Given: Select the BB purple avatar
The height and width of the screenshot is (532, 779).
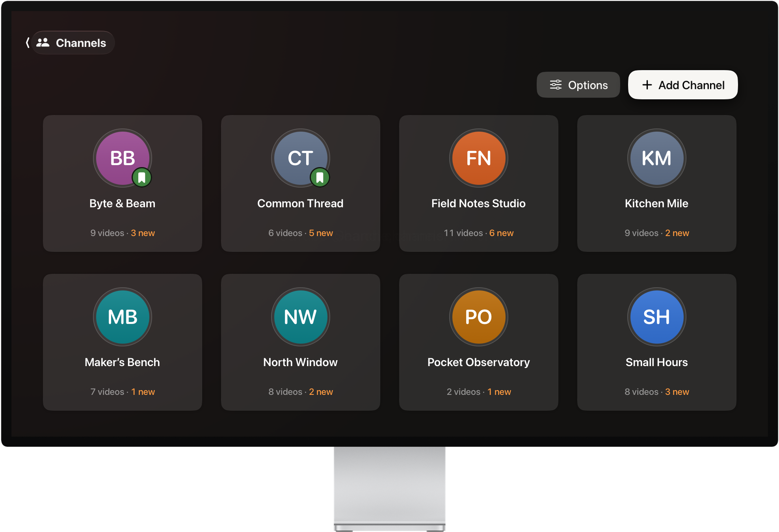Looking at the screenshot, I should (123, 158).
